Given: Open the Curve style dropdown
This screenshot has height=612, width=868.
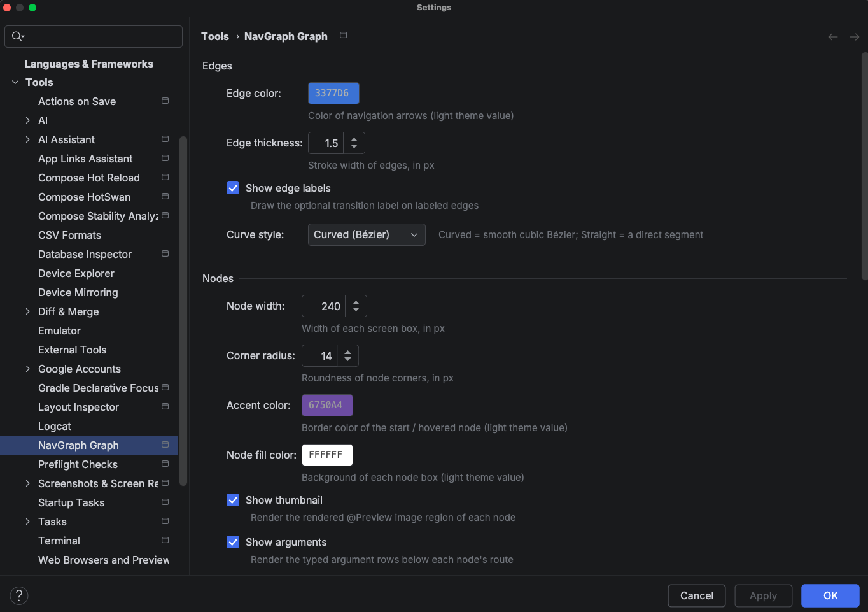Looking at the screenshot, I should (367, 234).
